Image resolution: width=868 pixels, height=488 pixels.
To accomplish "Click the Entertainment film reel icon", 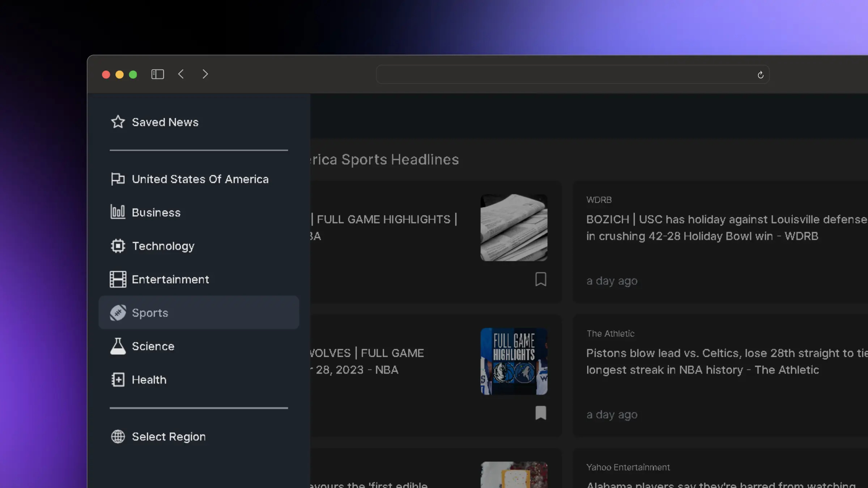I will 118,279.
